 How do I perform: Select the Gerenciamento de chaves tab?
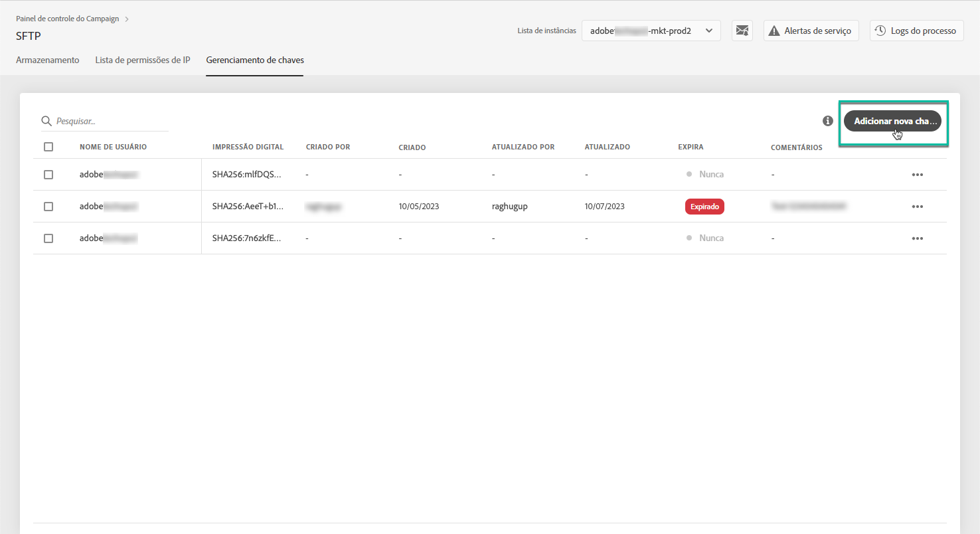pyautogui.click(x=255, y=60)
